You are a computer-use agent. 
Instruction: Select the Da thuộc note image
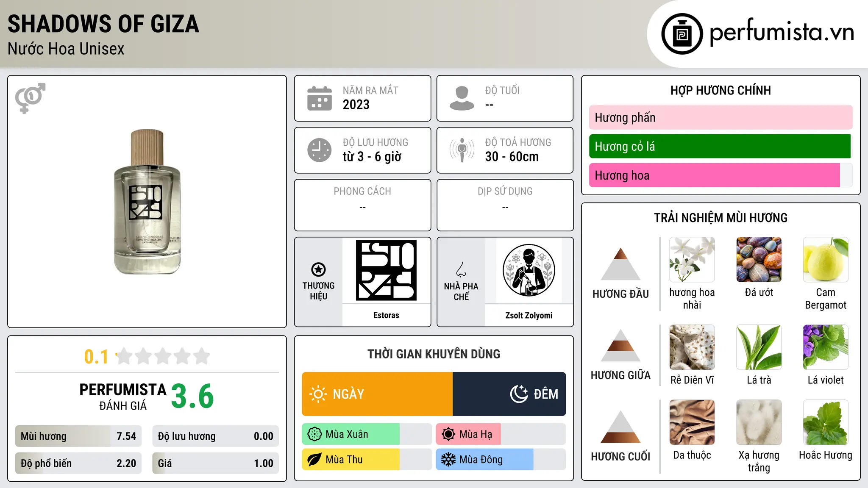point(692,422)
